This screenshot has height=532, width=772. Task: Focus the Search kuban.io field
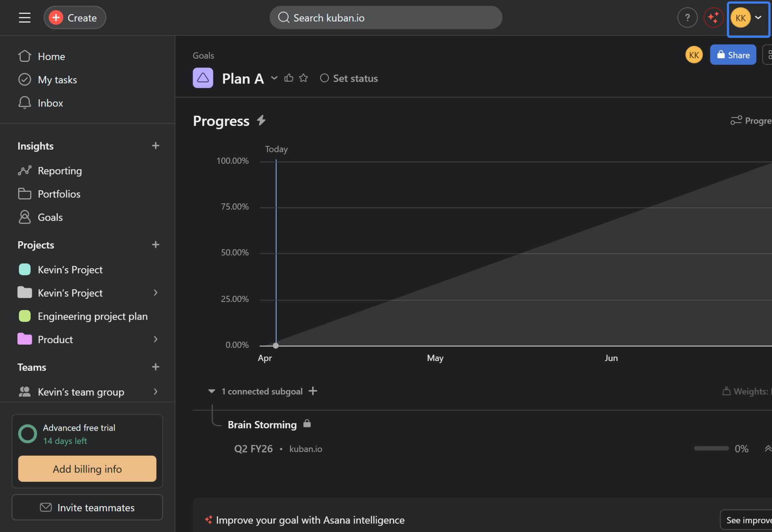point(386,18)
